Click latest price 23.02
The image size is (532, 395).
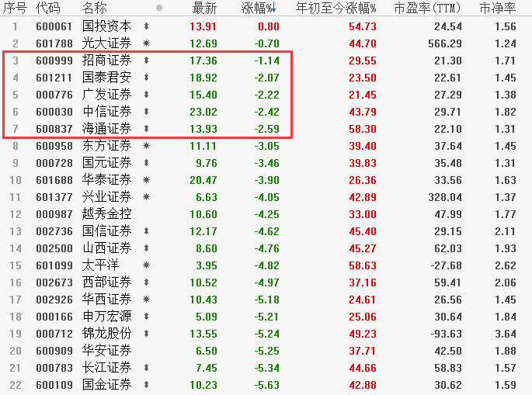203,112
